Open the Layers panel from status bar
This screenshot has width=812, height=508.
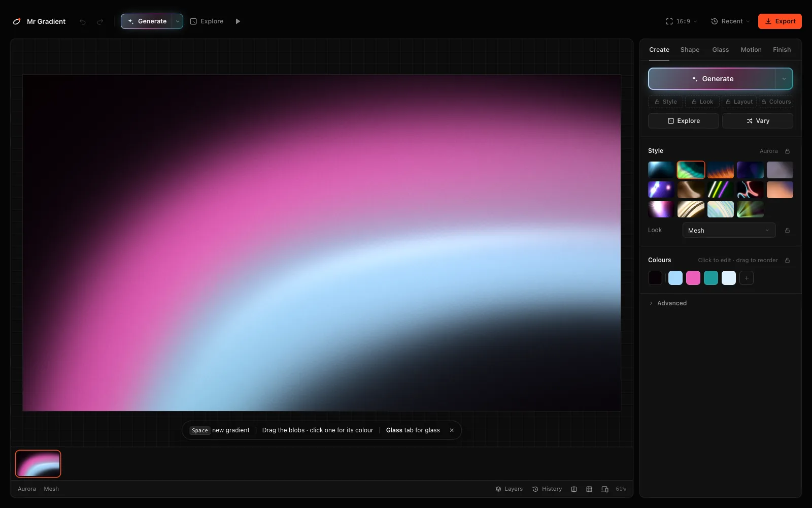(509, 489)
